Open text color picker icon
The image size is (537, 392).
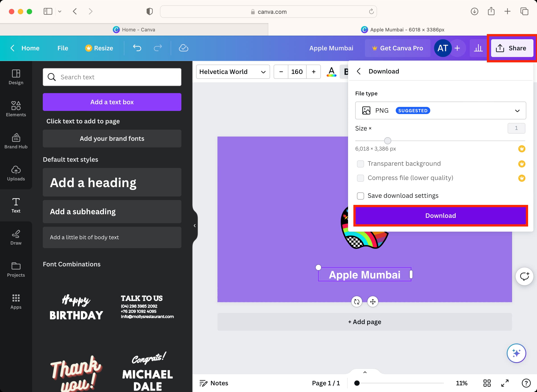pyautogui.click(x=331, y=72)
